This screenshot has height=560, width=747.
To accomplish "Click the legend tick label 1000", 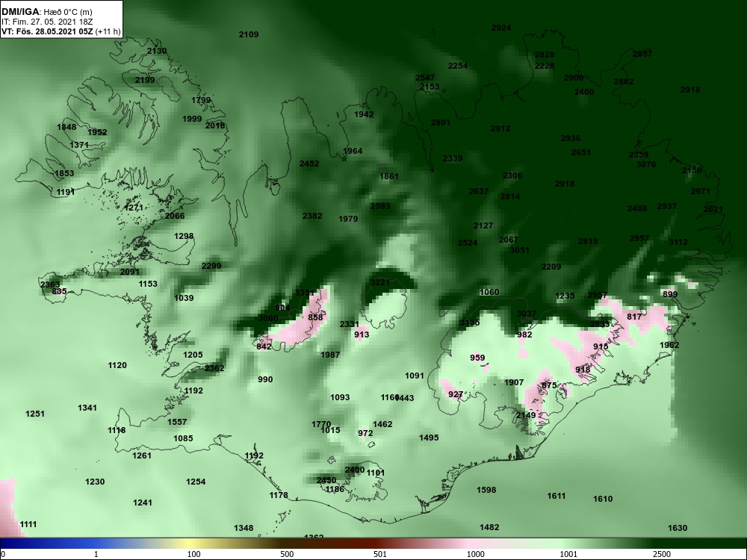I will tap(476, 554).
